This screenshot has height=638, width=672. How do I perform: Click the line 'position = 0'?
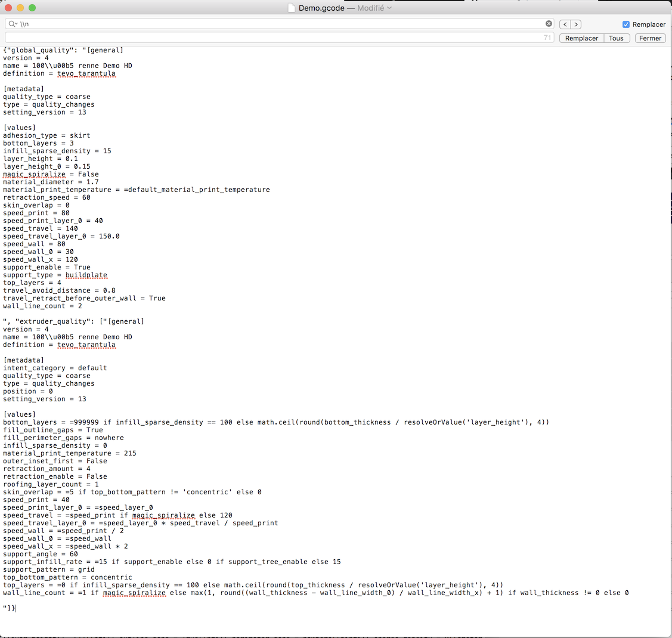[28, 391]
